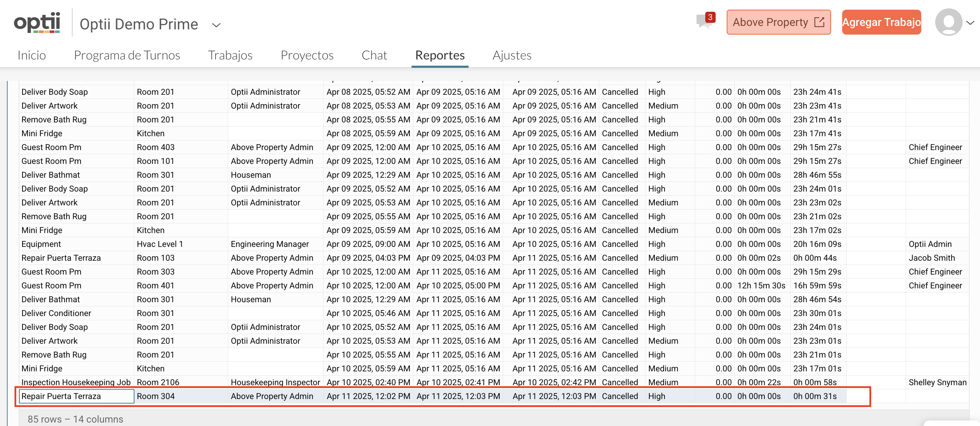Select the Room 403 cell
The width and height of the screenshot is (980, 426).
coord(181,147)
